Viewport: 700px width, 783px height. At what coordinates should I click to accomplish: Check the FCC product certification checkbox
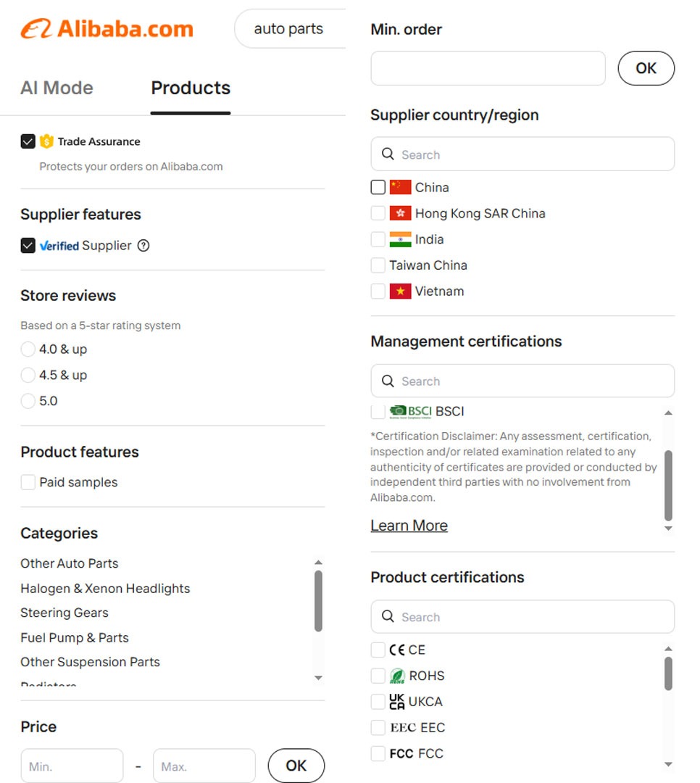pos(378,753)
